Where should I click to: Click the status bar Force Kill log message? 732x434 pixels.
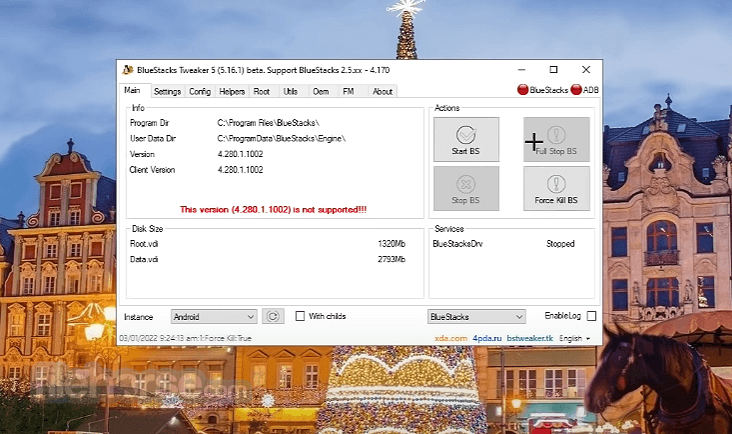click(x=185, y=338)
